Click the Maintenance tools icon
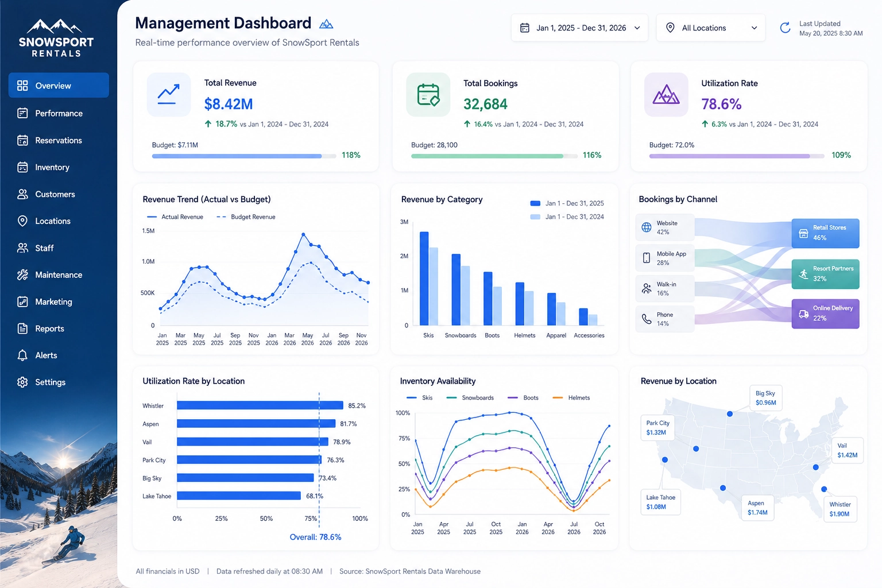882x588 pixels. (22, 274)
